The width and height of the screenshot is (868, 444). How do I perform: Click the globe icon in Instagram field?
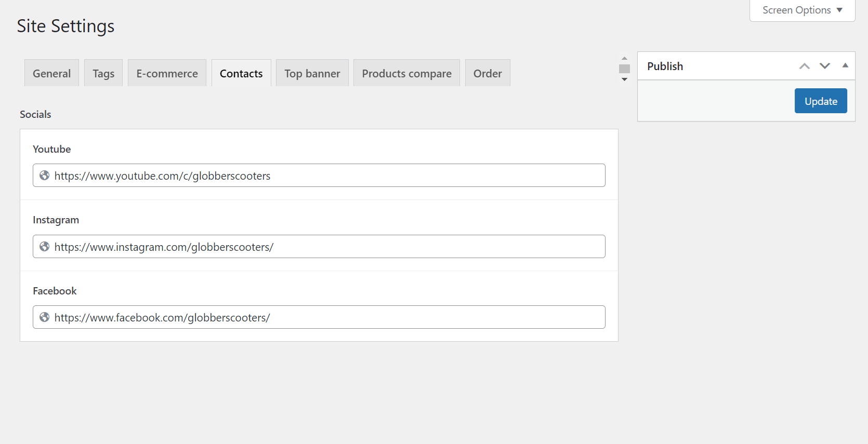point(45,247)
